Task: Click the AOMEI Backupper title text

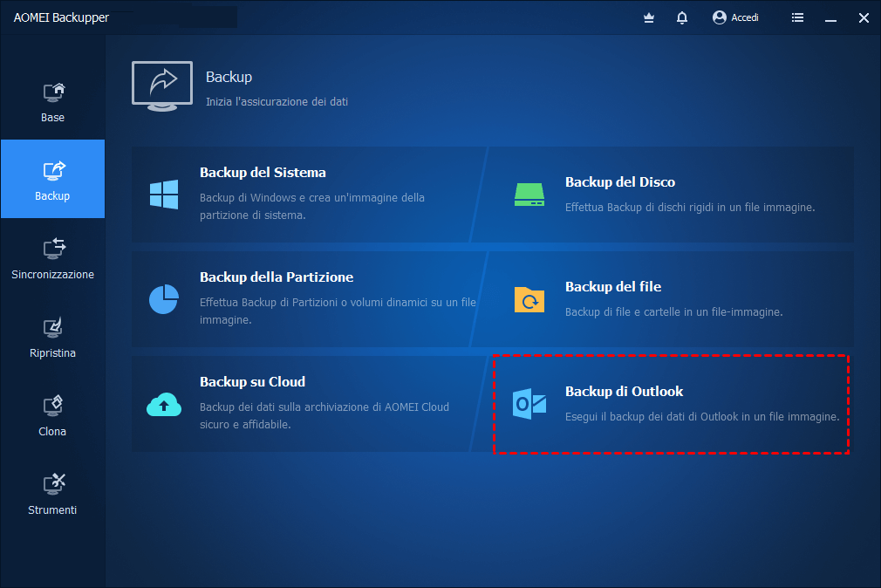Action: click(61, 17)
